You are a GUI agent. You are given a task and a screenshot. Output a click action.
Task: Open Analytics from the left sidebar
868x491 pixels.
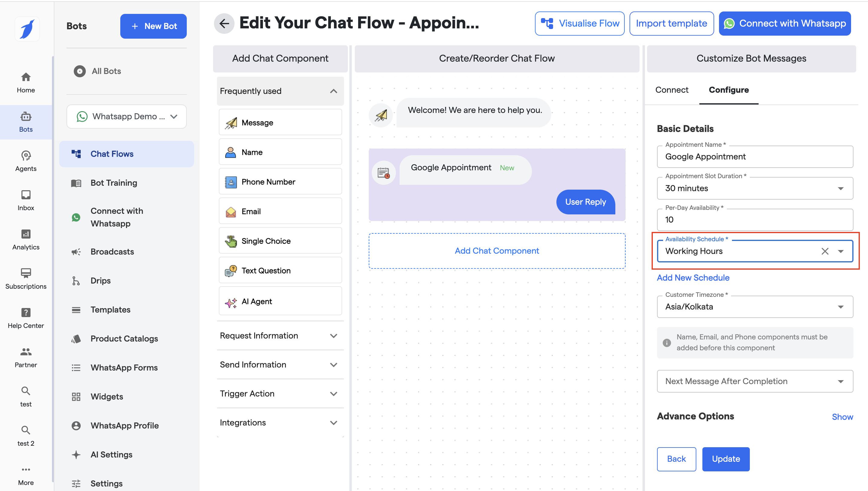26,239
